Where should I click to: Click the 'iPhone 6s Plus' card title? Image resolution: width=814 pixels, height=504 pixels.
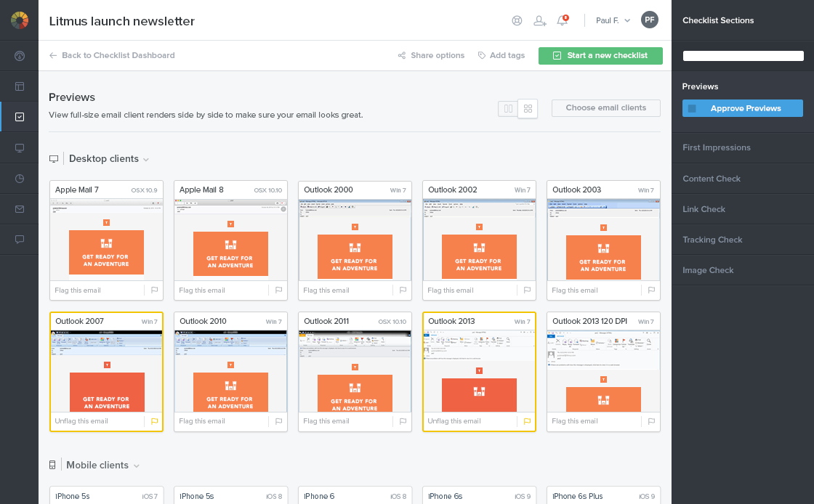pos(577,496)
